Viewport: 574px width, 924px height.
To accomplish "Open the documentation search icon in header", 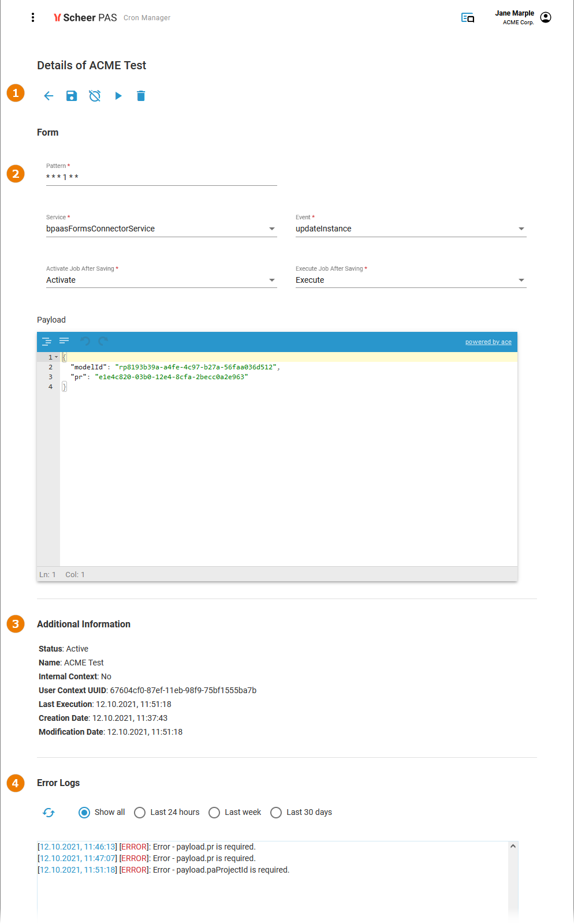I will pyautogui.click(x=468, y=18).
